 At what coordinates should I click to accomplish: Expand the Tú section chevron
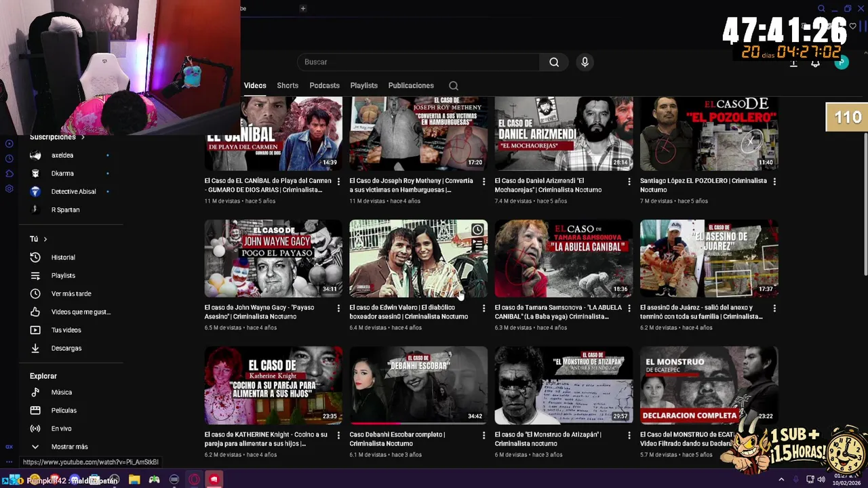pos(45,239)
